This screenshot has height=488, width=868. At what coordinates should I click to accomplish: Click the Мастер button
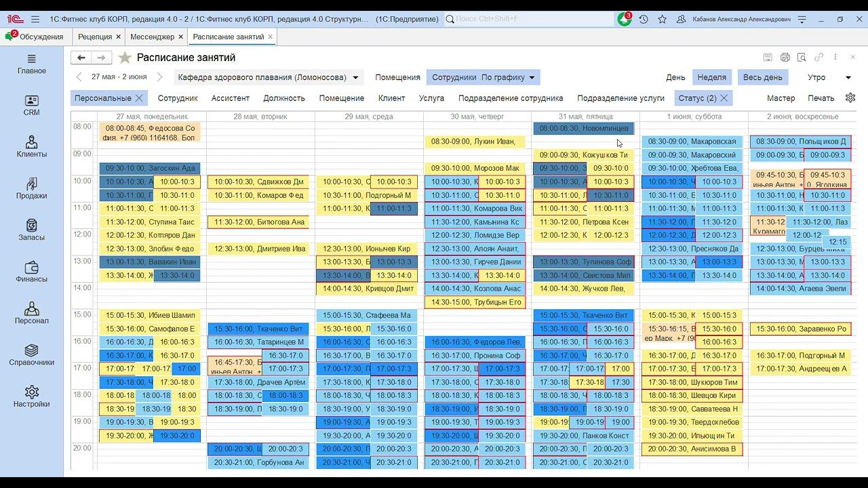781,98
